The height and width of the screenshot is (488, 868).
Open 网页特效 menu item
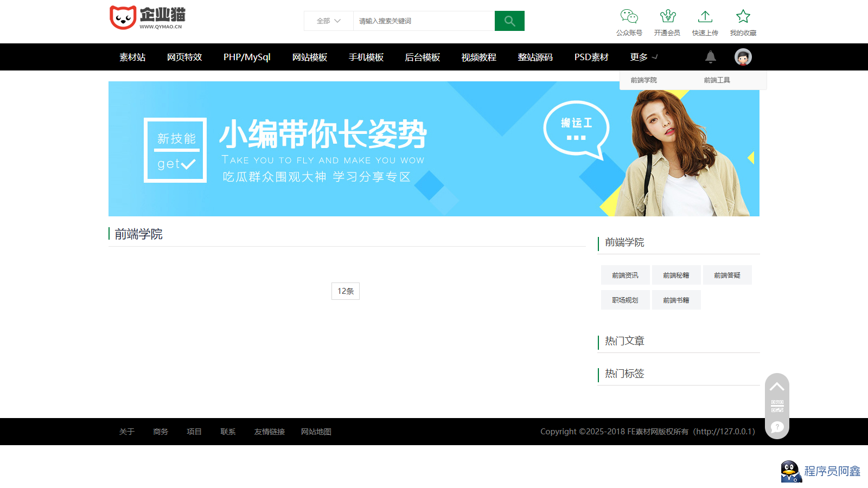184,57
